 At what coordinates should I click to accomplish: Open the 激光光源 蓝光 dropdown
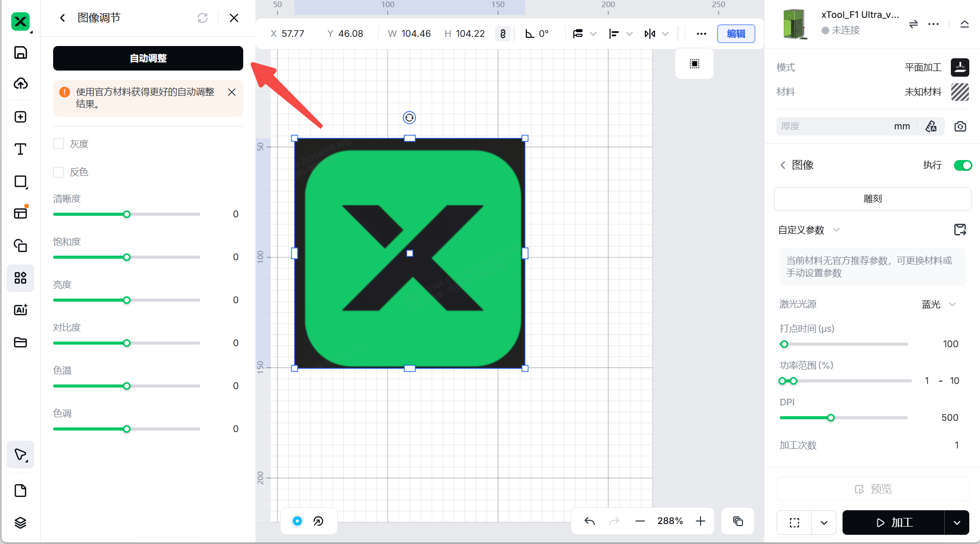[939, 304]
